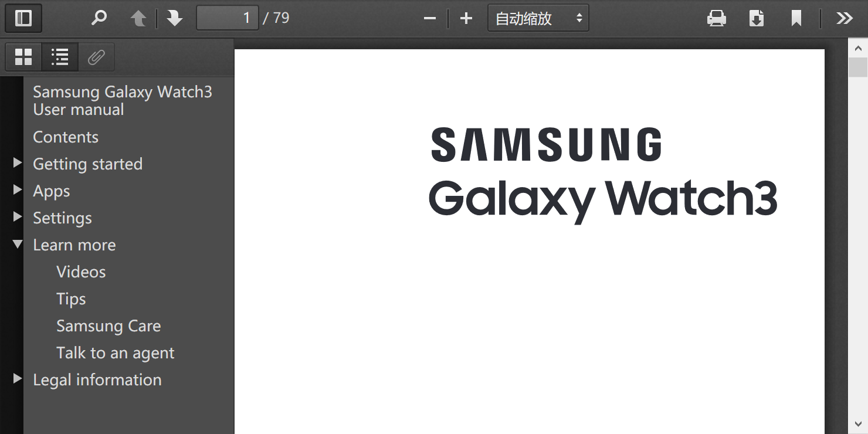Open the Apps outline entry

coord(52,191)
